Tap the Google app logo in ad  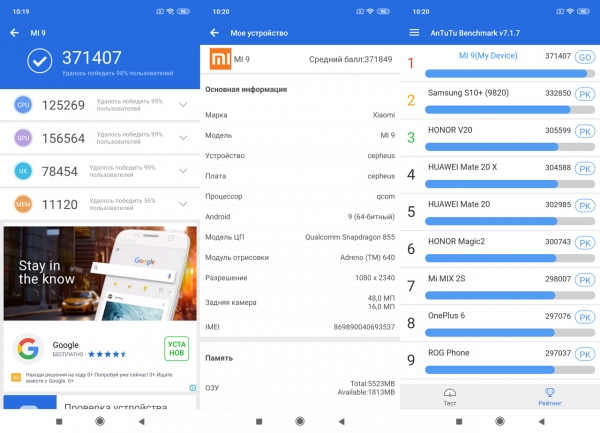28,348
